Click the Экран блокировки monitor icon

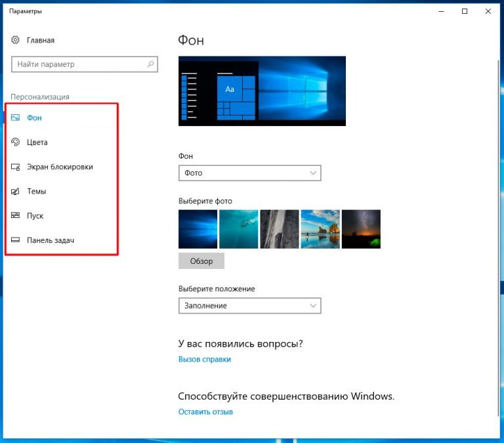[x=16, y=167]
